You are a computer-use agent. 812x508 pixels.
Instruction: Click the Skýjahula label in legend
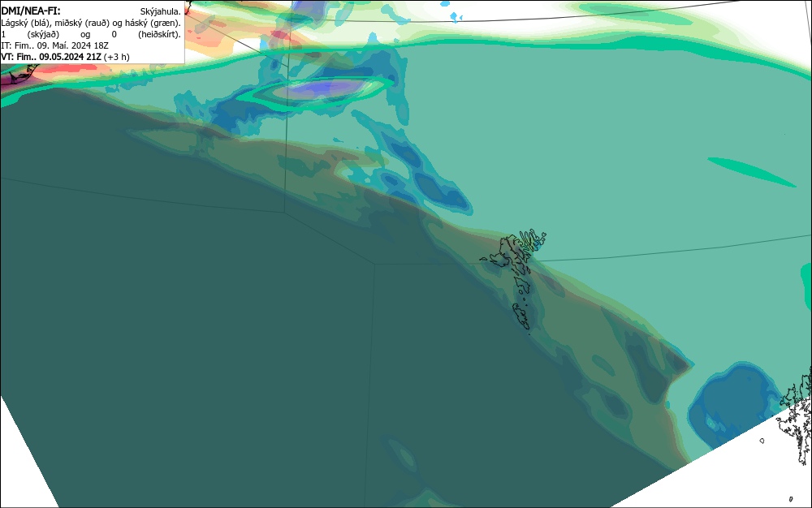click(161, 11)
